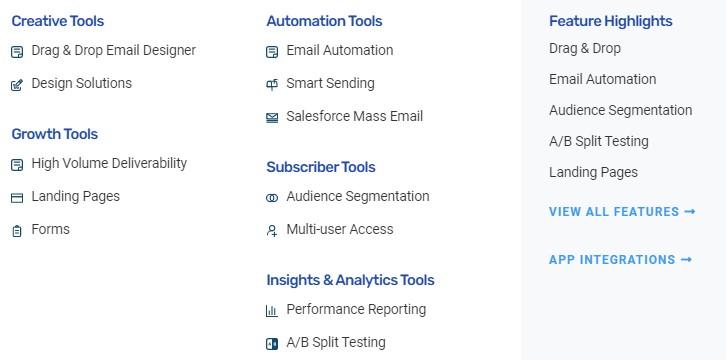The width and height of the screenshot is (726, 360).
Task: Click the envelope icon for Salesforce Mass Email
Action: 272,118
